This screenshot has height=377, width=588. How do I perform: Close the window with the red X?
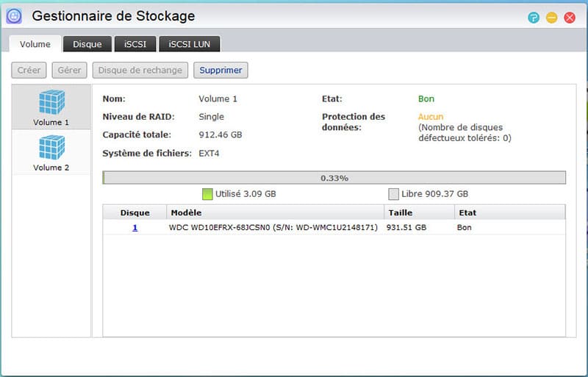tap(569, 18)
